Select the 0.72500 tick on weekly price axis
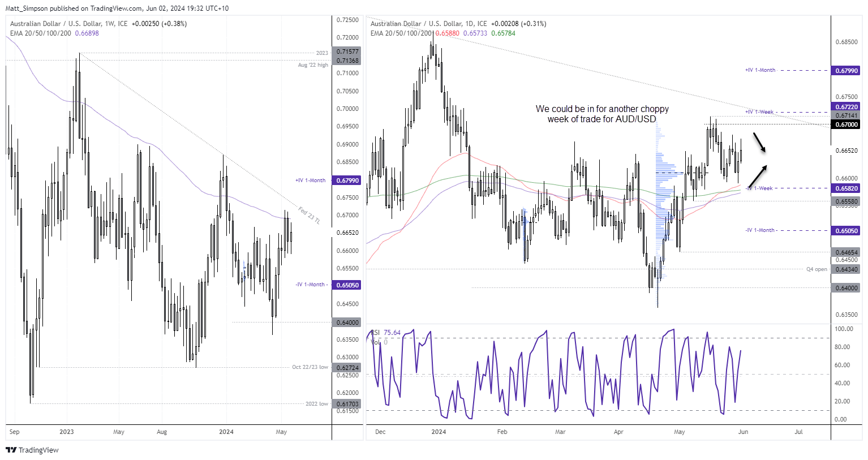This screenshot has height=460, width=868. click(347, 20)
